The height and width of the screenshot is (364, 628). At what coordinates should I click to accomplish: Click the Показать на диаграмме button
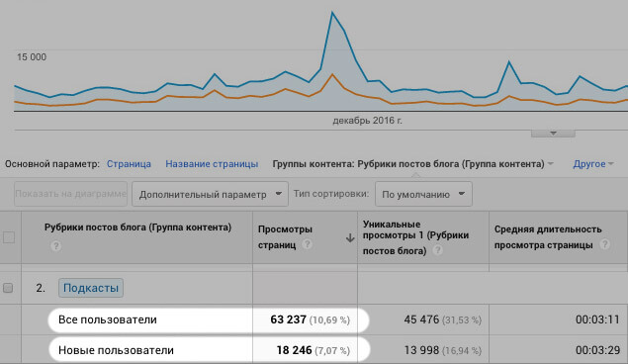point(70,194)
